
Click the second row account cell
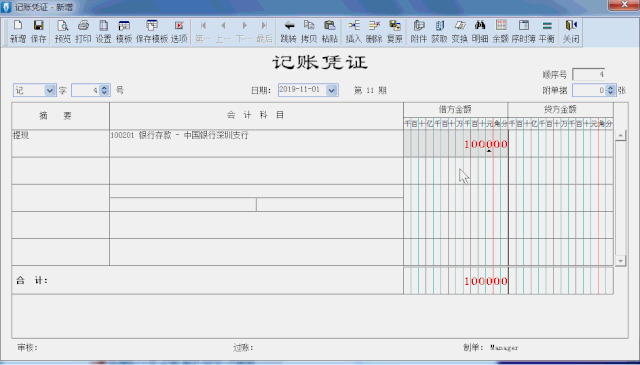click(x=256, y=171)
